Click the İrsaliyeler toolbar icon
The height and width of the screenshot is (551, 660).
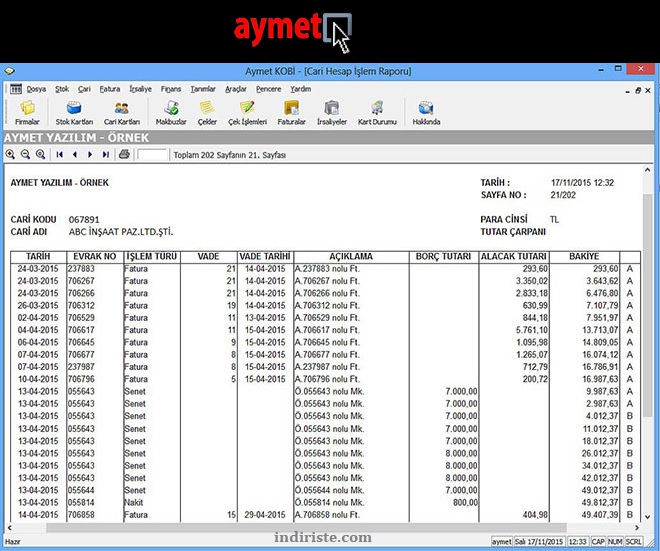(332, 113)
